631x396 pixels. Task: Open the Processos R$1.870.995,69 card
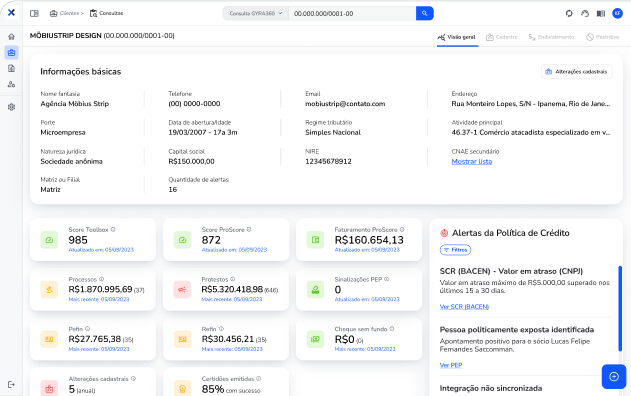click(93, 289)
